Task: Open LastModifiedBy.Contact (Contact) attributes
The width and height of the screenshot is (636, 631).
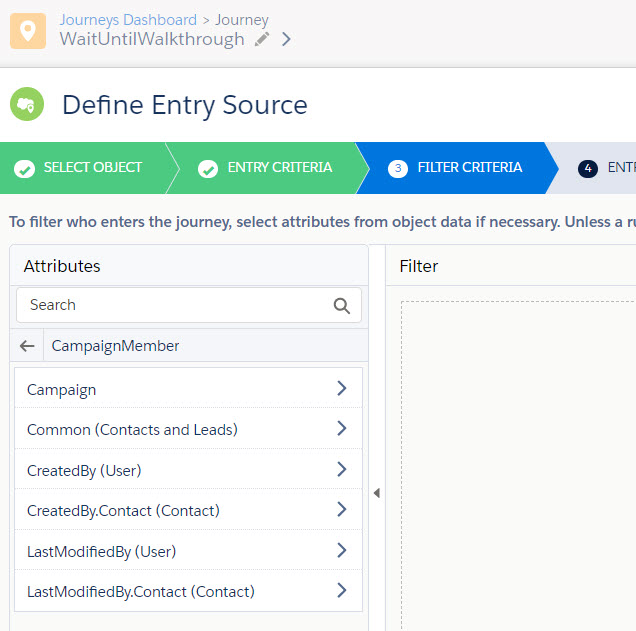Action: click(341, 591)
